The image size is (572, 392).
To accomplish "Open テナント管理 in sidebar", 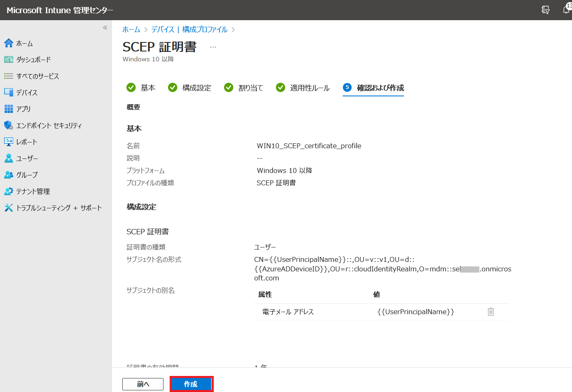I will coord(33,191).
